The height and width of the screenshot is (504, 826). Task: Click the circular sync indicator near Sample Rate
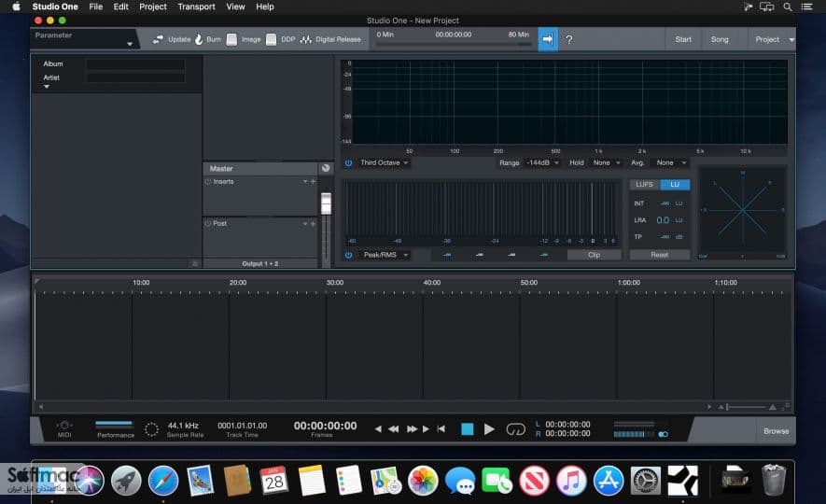point(151,429)
